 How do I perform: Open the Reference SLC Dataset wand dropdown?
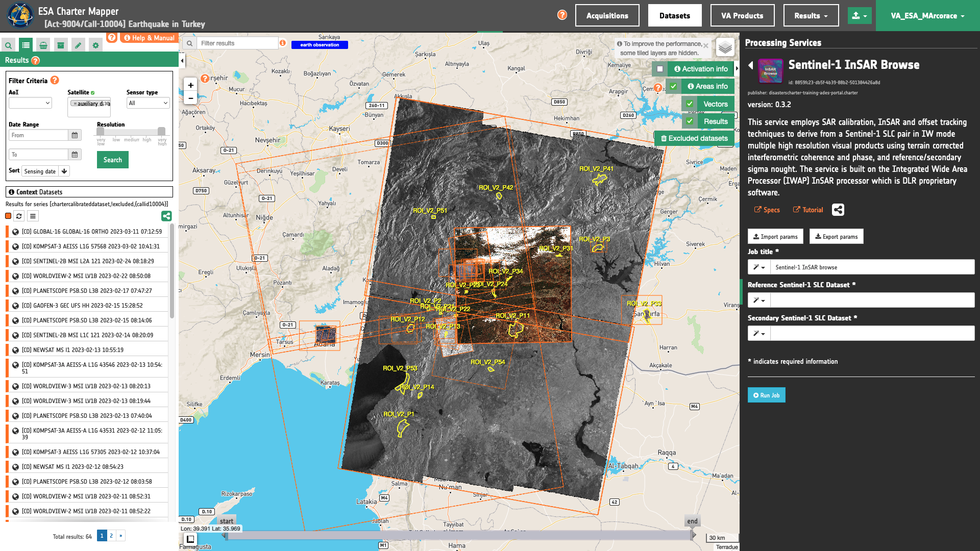point(759,300)
